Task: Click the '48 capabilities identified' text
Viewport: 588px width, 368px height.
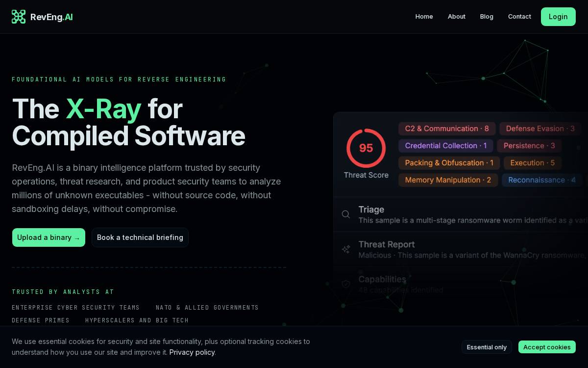Action: tap(401, 290)
